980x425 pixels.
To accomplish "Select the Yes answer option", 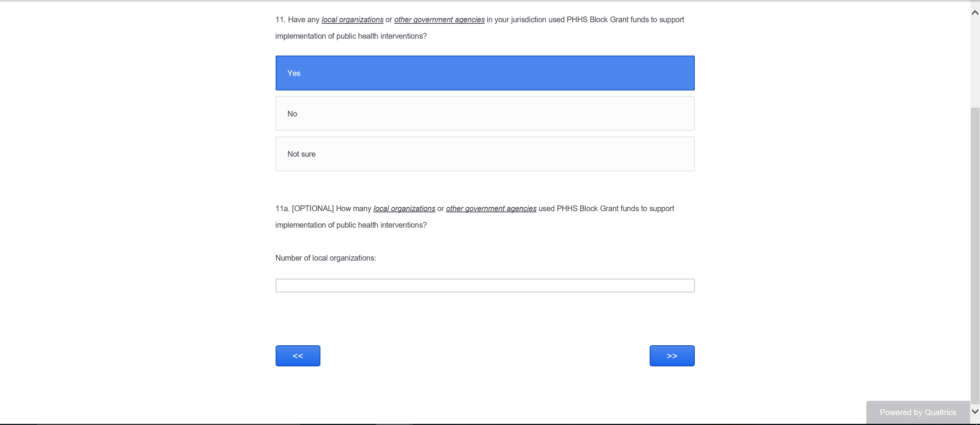I will (485, 73).
